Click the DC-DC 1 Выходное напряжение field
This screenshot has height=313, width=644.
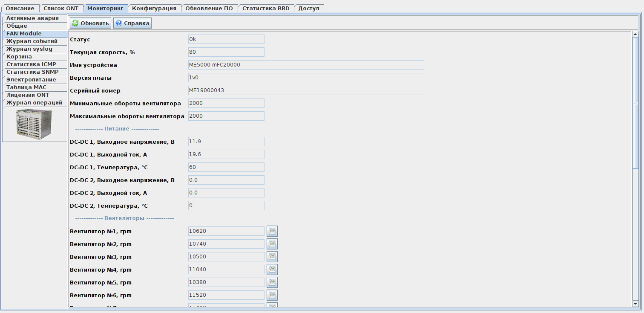(226, 142)
